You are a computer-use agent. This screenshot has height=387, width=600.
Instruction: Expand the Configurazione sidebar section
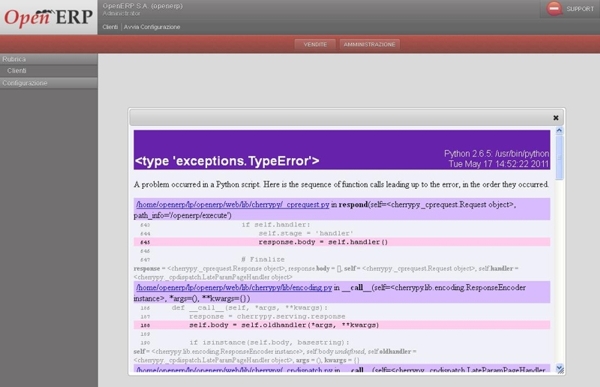pos(49,83)
